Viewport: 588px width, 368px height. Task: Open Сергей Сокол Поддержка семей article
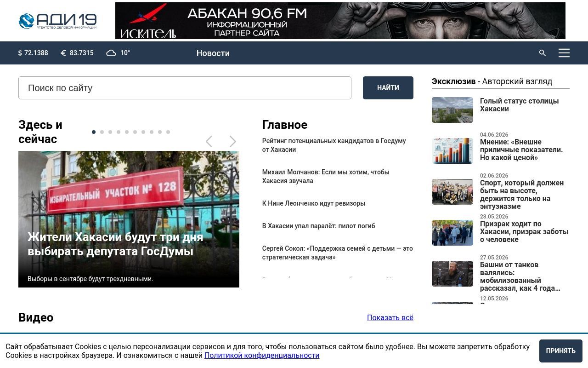point(338,253)
